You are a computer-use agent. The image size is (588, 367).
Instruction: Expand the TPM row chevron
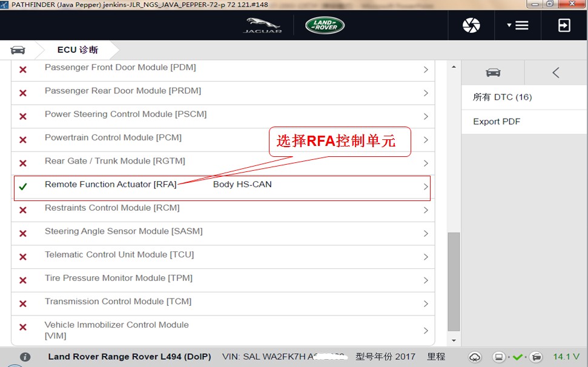(426, 280)
